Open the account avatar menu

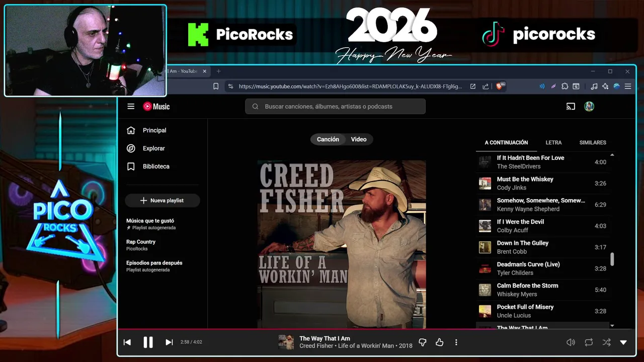point(589,107)
